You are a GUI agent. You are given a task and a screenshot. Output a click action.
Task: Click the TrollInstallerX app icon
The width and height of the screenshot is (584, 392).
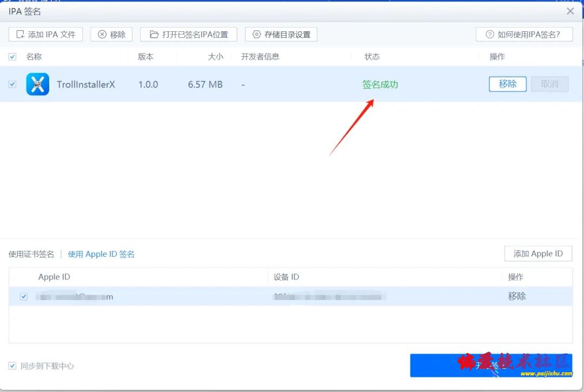(38, 84)
